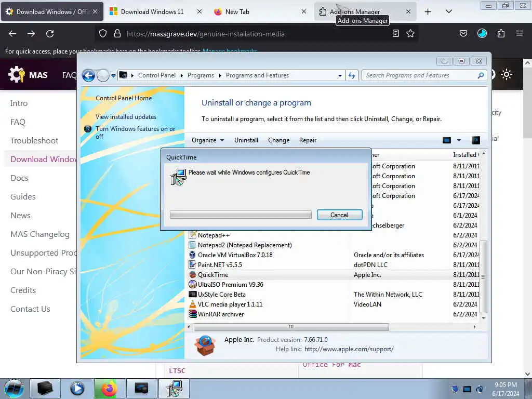Viewport: 532px width, 399px height.
Task: Click Repair in the toolbar
Action: (x=308, y=140)
